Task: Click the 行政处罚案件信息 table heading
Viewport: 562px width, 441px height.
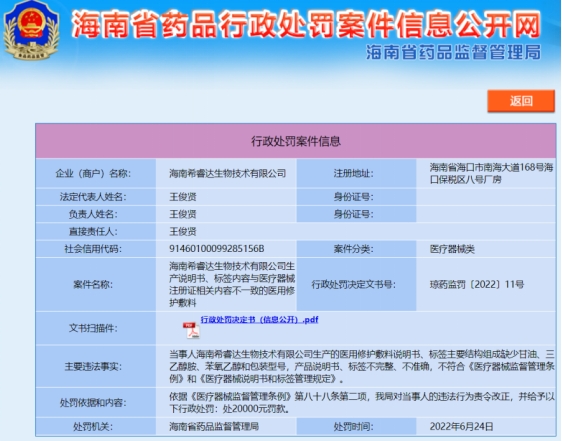Action: [296, 141]
